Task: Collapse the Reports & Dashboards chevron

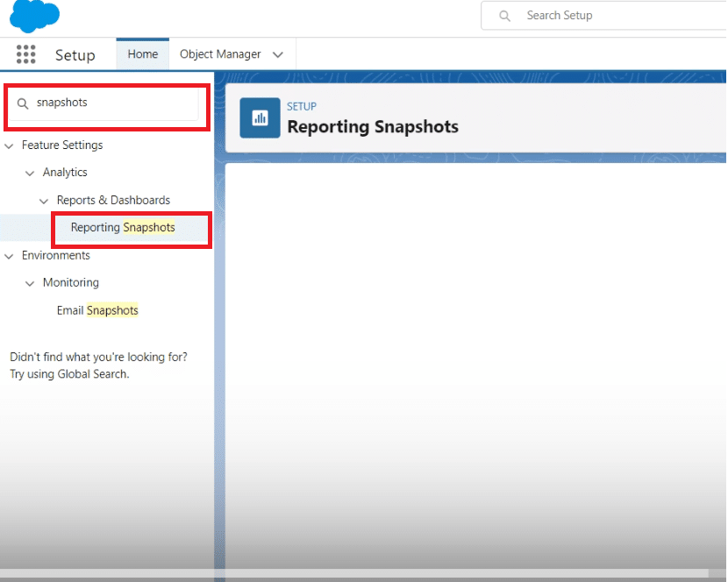Action: pyautogui.click(x=44, y=201)
